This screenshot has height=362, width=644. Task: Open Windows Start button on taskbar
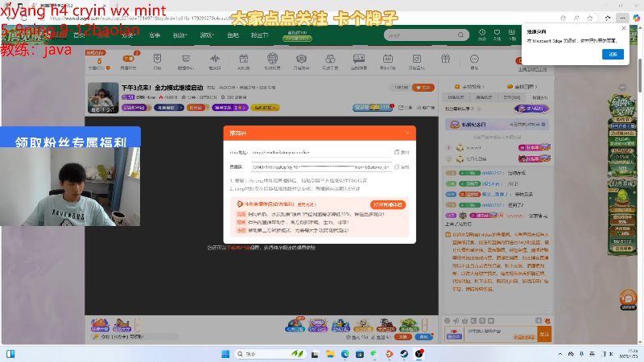tap(225, 354)
